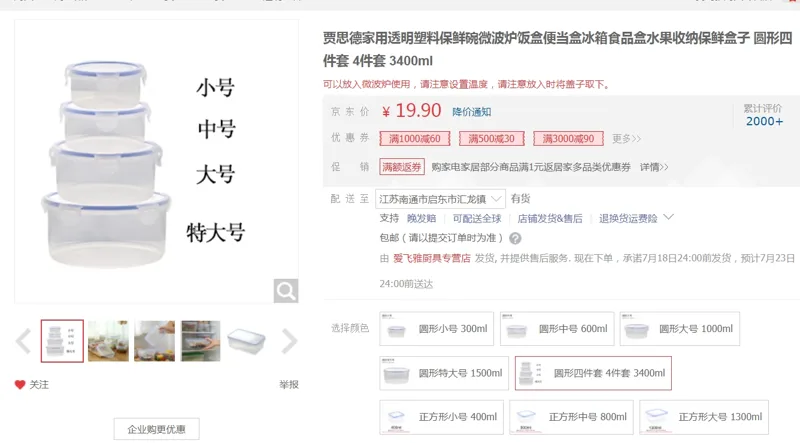Claim coupon 满3000减90
Image resolution: width=800 pixels, height=443 pixels.
point(568,139)
